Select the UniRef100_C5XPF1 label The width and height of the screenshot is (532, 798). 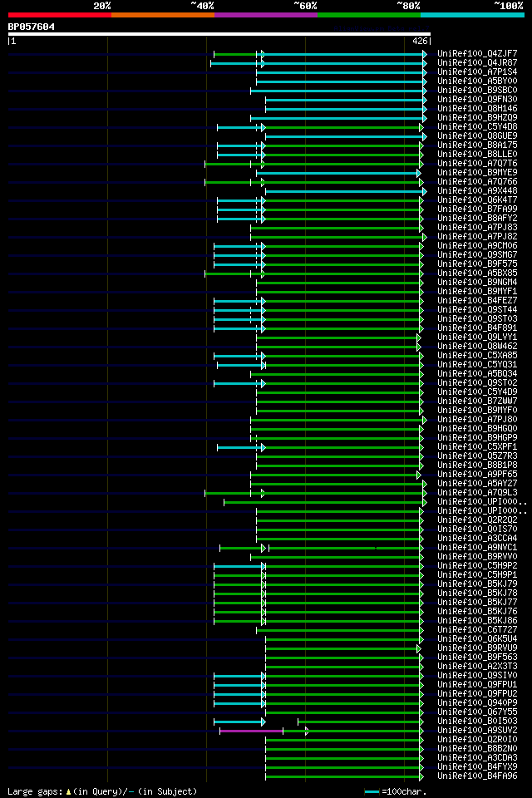[x=477, y=447]
